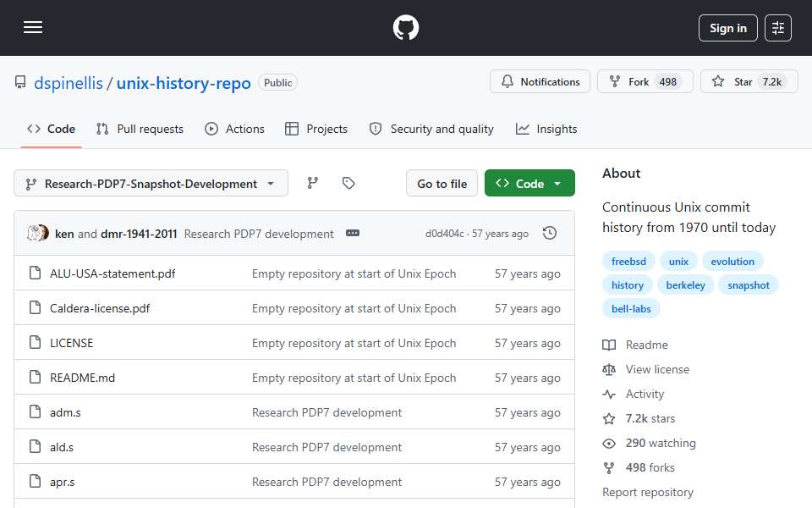
Task: Open the LICENSE file
Action: point(71,343)
